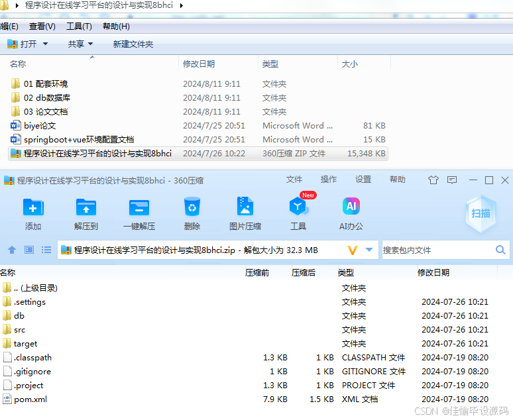Viewport: 513px width, 420px height.
Task: Click the orange V icon in path bar
Action: pyautogui.click(x=353, y=250)
